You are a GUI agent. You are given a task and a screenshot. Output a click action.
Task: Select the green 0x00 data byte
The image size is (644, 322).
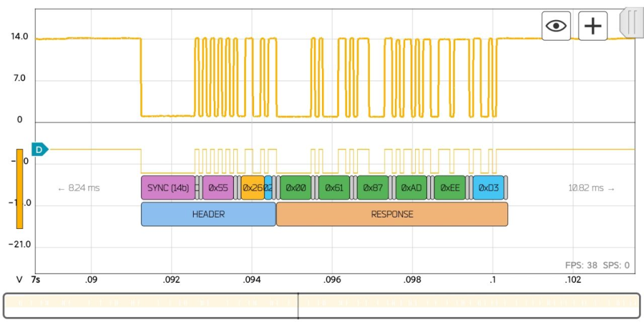(296, 187)
